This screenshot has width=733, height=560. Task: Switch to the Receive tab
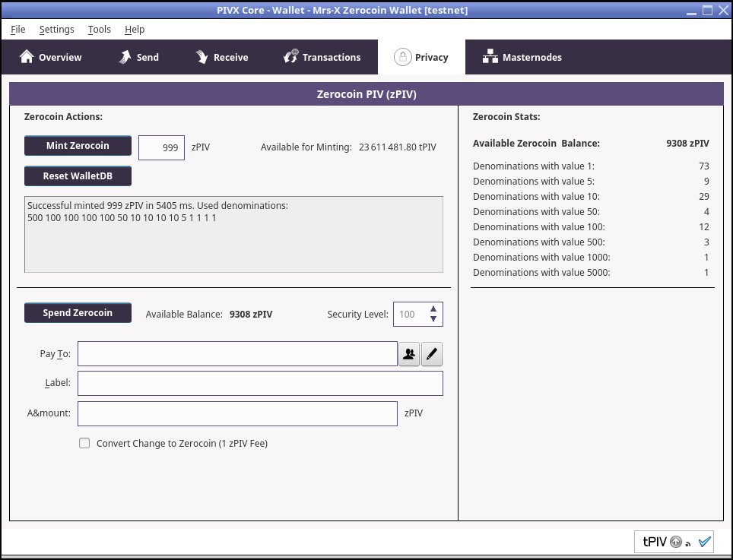[221, 57]
